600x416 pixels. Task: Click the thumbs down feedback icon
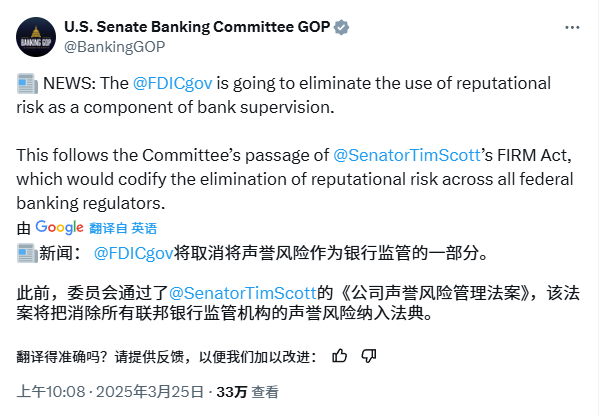pyautogui.click(x=368, y=355)
